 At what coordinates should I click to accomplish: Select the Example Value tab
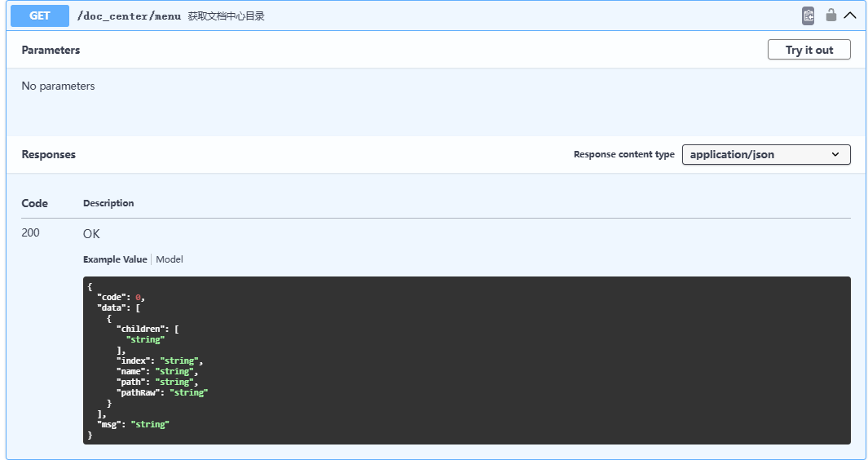115,259
